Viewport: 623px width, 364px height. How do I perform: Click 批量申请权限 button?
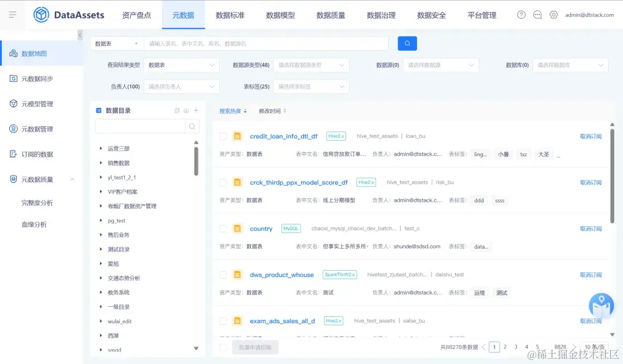[255, 347]
